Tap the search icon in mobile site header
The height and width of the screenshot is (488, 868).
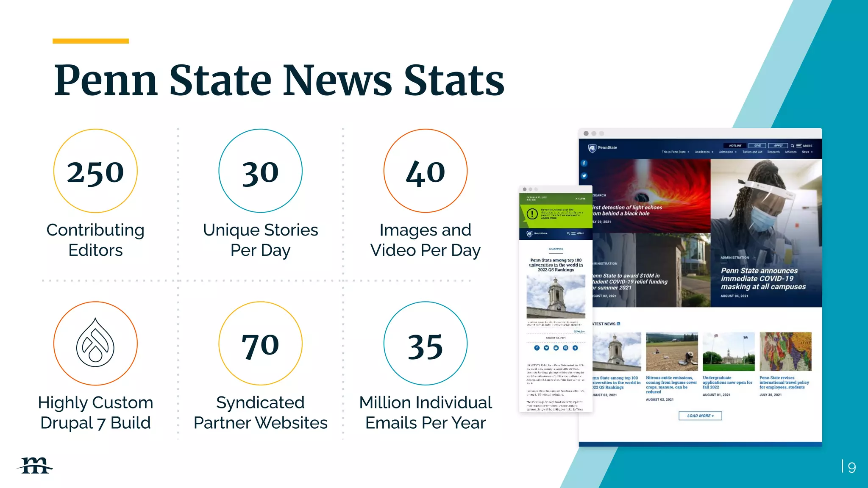click(568, 233)
